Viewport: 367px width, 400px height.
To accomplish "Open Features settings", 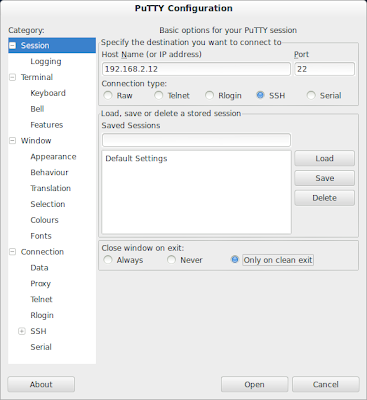I will 46,125.
